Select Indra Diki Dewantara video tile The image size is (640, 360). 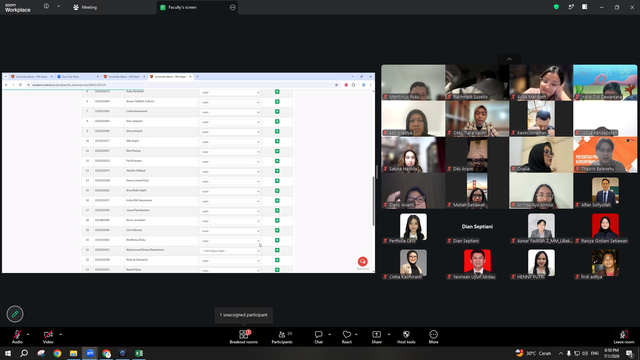click(x=605, y=82)
